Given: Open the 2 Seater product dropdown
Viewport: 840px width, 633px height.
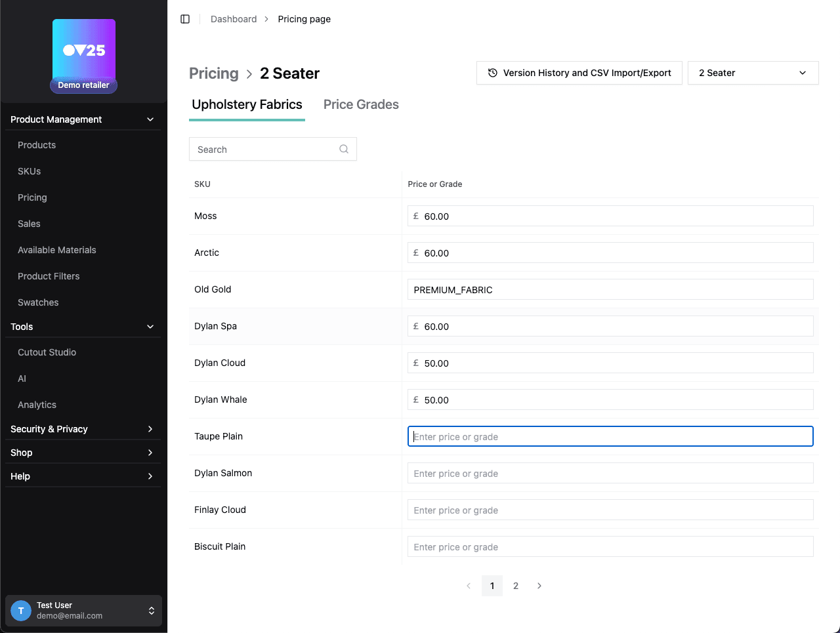Looking at the screenshot, I should click(752, 73).
